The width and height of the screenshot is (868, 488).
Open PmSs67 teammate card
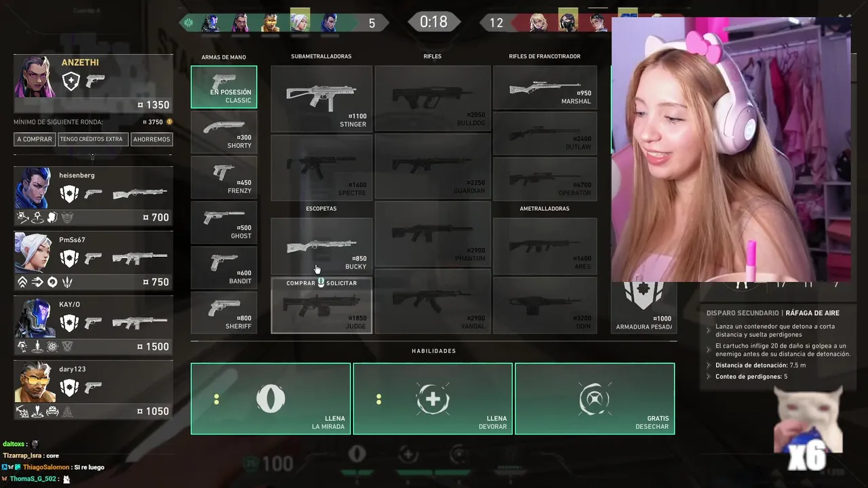(94, 261)
